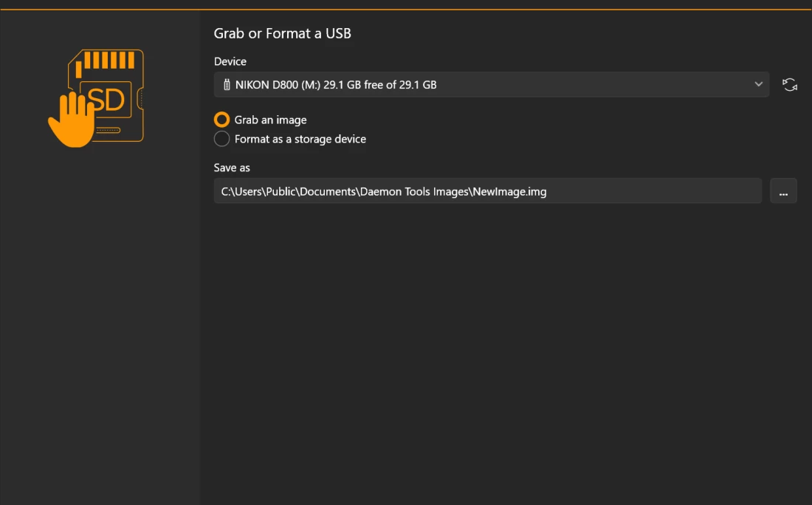This screenshot has height=505, width=812.
Task: Select the Format as a storage device radio
Action: click(x=221, y=139)
